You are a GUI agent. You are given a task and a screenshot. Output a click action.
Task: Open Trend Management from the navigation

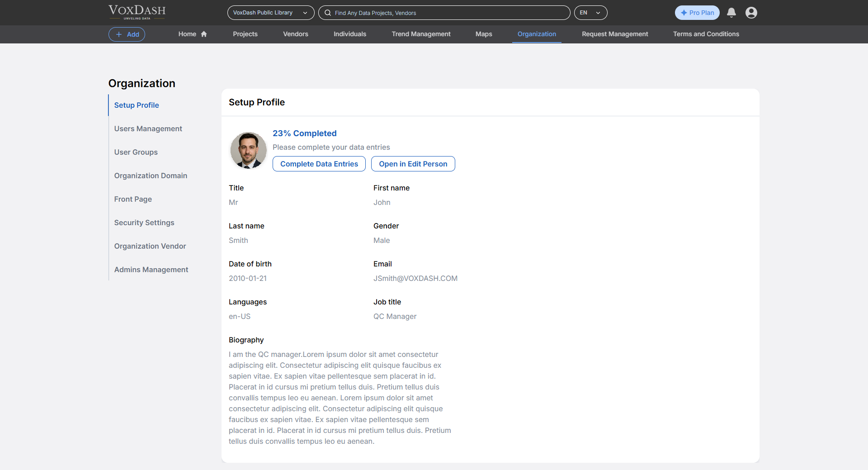coord(420,34)
